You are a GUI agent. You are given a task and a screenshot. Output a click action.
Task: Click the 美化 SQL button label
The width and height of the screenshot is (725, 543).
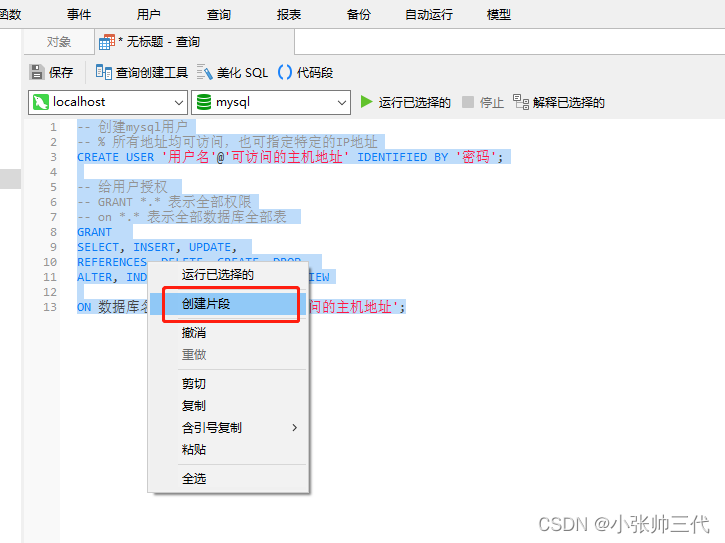coord(242,73)
